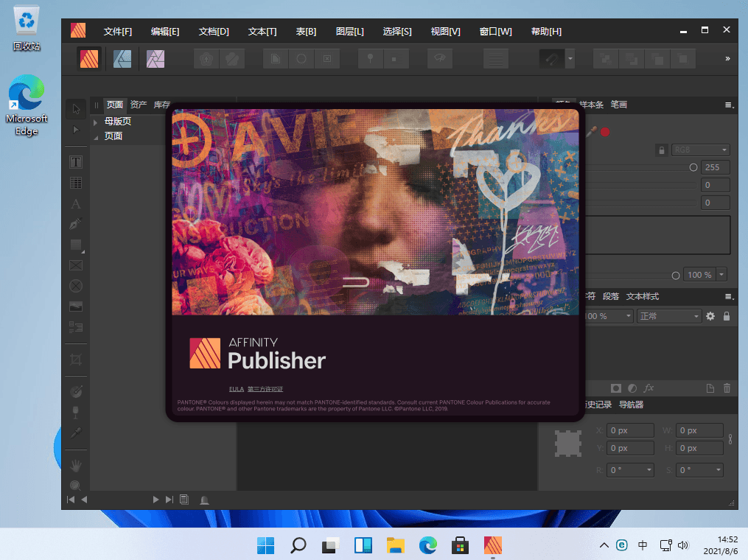Screen dimensions: 748x560
Task: Select the Place Image tool
Action: click(76, 307)
